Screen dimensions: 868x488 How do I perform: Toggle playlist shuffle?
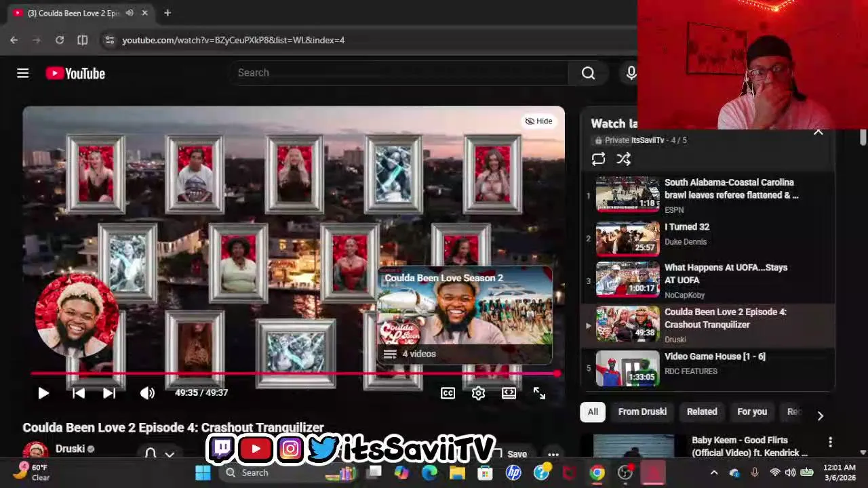pos(624,159)
